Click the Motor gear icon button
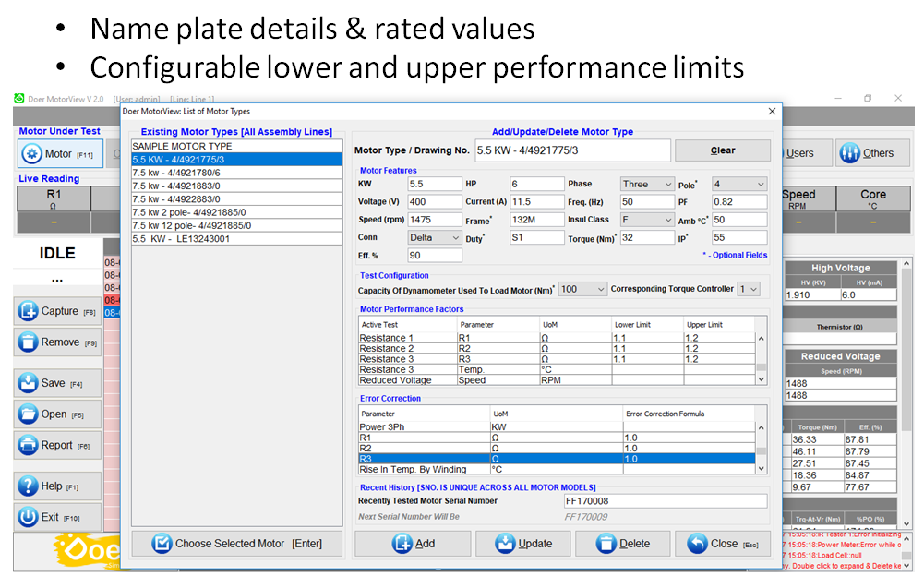924x588 pixels. click(32, 154)
